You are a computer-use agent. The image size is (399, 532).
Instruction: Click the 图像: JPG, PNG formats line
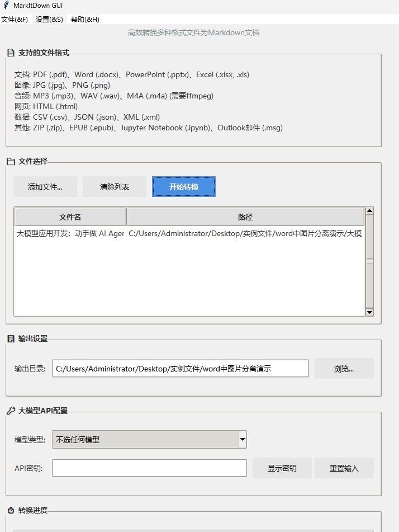pyautogui.click(x=63, y=85)
